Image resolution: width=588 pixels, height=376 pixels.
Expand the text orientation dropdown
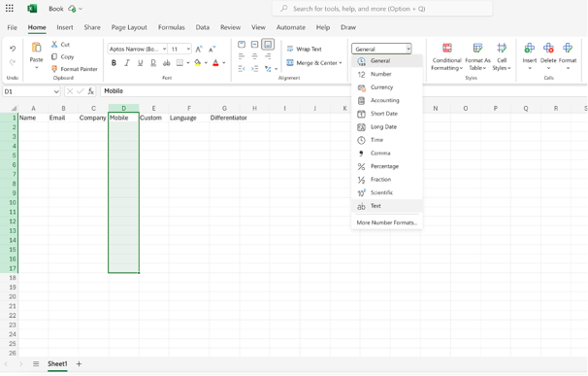point(276,69)
